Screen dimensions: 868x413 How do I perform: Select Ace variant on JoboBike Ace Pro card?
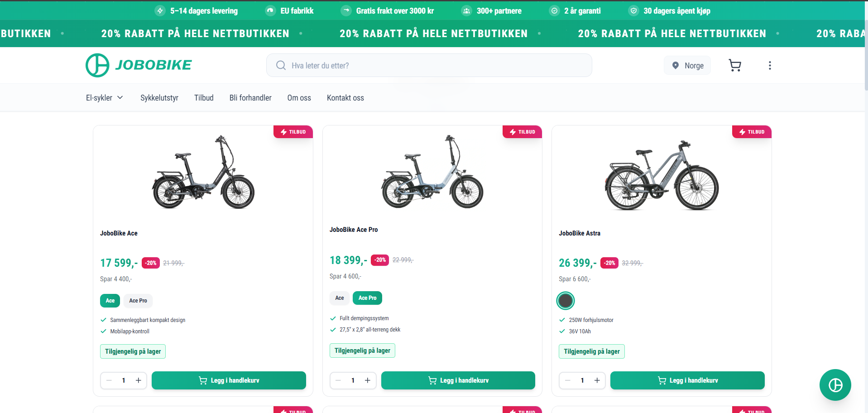pyautogui.click(x=340, y=298)
